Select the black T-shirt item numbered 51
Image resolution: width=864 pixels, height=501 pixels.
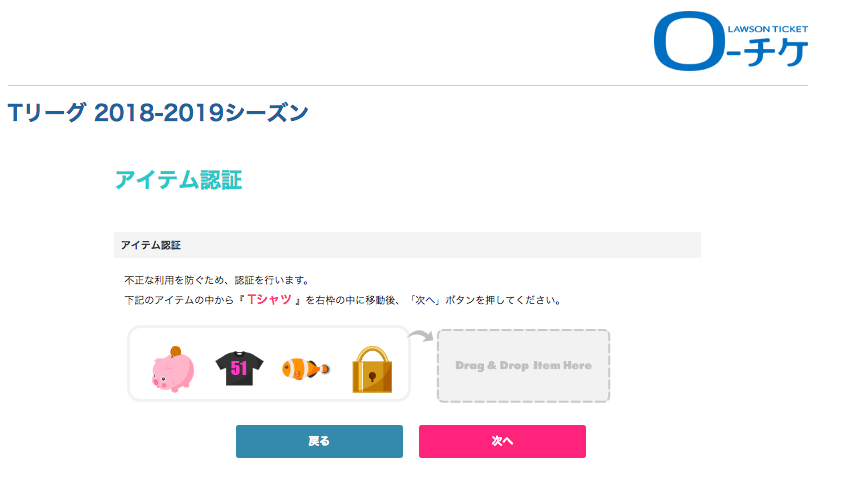coord(238,366)
